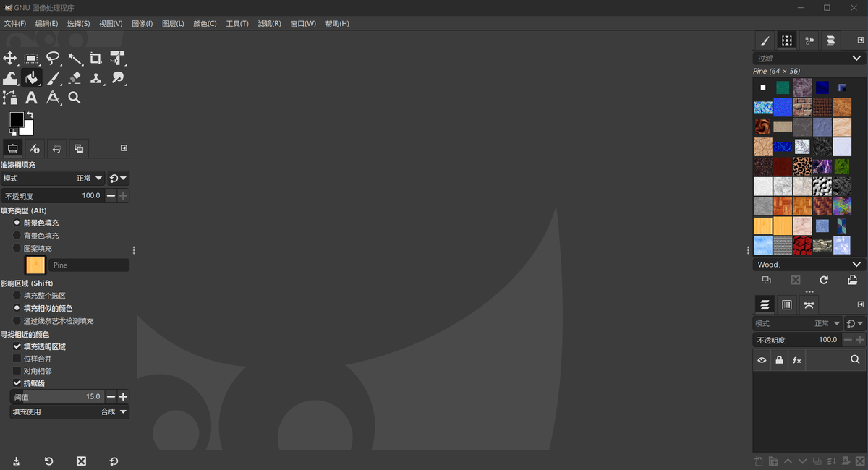Screen dimensions: 868x470
Task: Open the pattern tag filter dropdown
Action: 857,59
